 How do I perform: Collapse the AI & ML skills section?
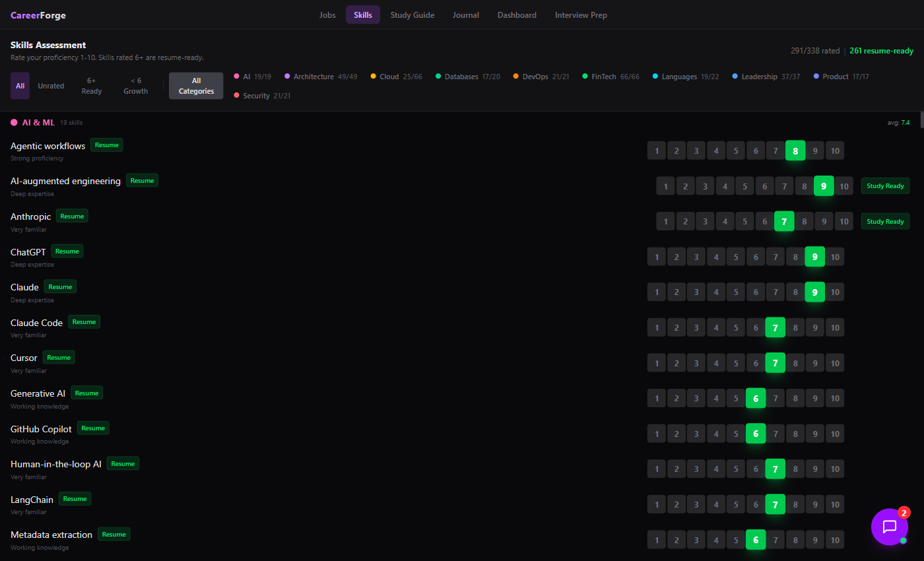pos(38,122)
